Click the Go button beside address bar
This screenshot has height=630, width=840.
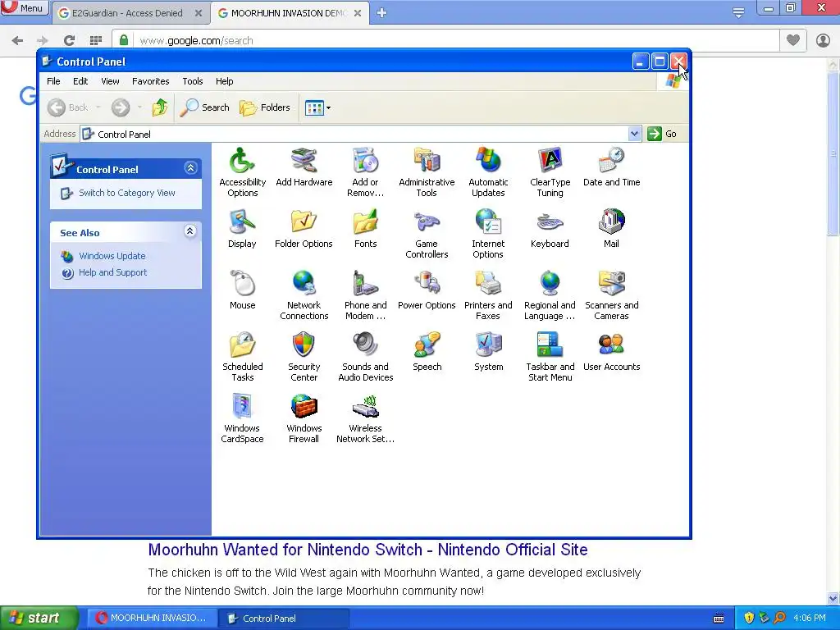pyautogui.click(x=662, y=134)
